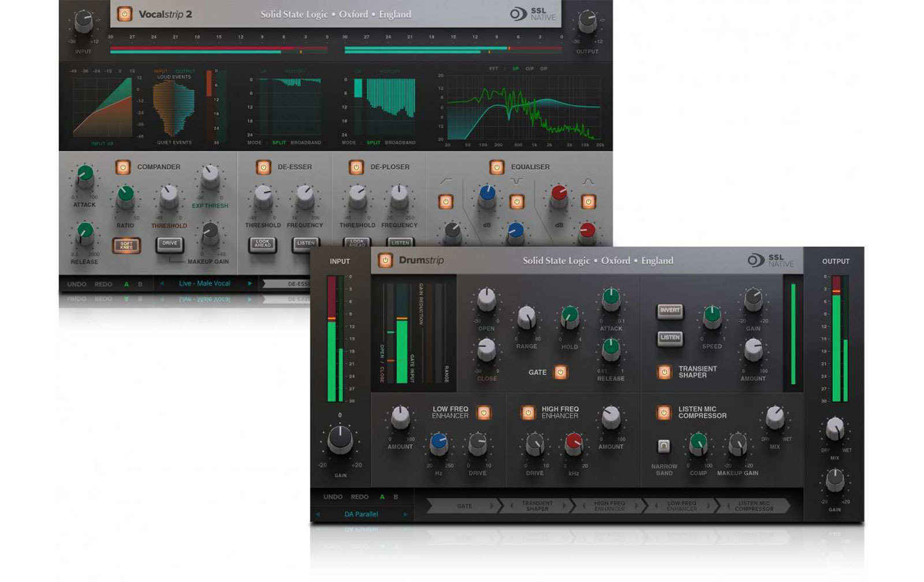Click the Compander Attack knob
The width and height of the screenshot is (924, 582).
[x=85, y=176]
